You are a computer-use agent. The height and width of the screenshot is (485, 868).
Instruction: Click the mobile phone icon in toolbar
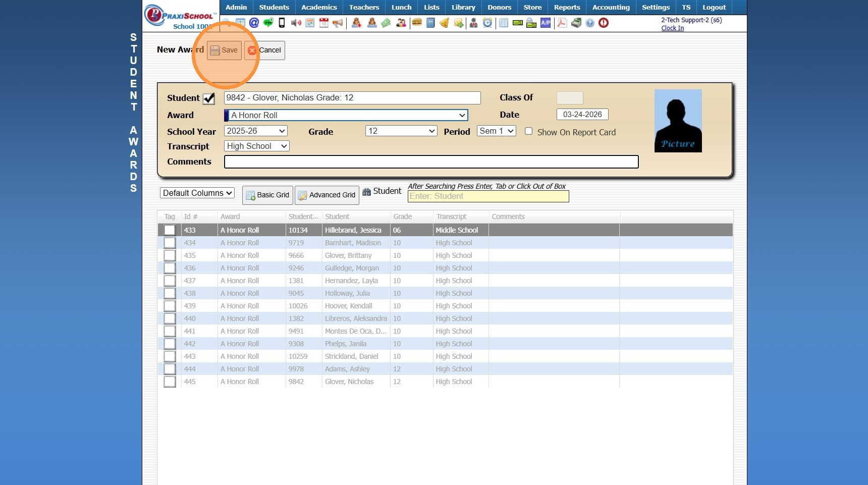pyautogui.click(x=282, y=23)
